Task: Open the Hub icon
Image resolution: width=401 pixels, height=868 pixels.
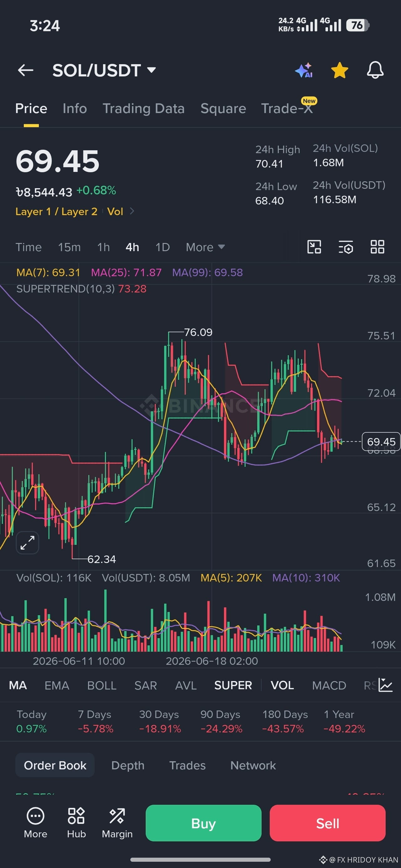Action: pyautogui.click(x=76, y=823)
